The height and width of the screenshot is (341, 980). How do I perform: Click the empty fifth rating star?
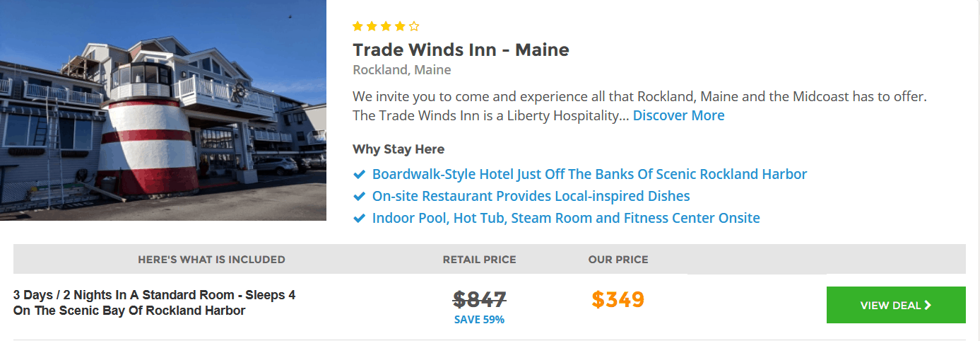[x=414, y=26]
